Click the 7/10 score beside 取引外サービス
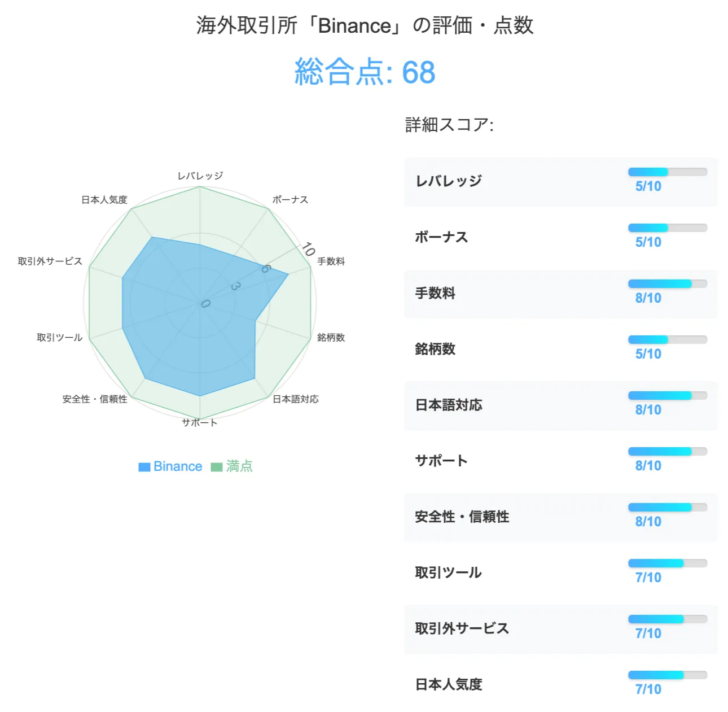This screenshot has width=728, height=712. (x=648, y=634)
